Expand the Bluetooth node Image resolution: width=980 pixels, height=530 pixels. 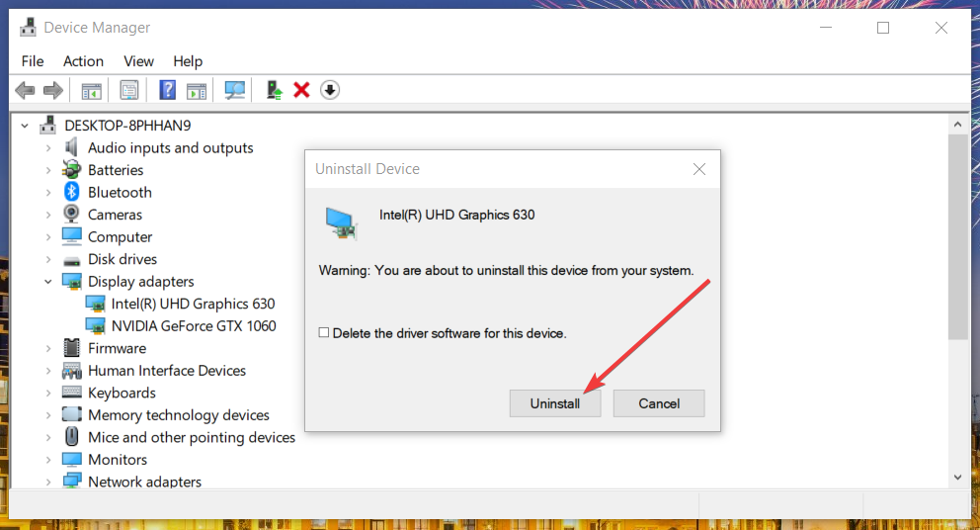48,193
